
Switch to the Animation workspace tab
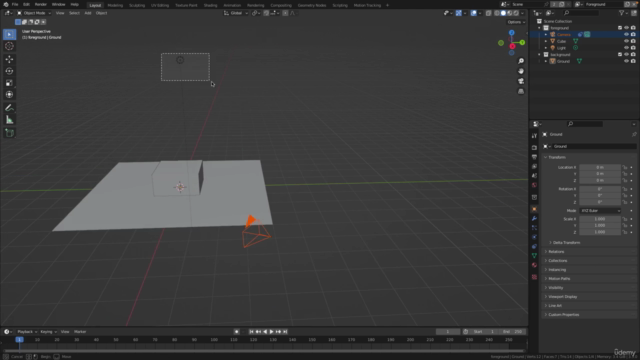coord(232,5)
